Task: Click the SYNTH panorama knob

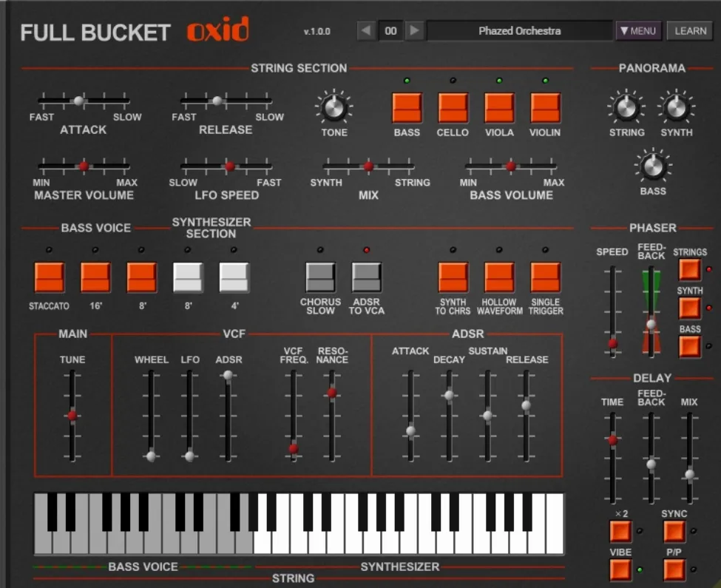Action: tap(677, 107)
